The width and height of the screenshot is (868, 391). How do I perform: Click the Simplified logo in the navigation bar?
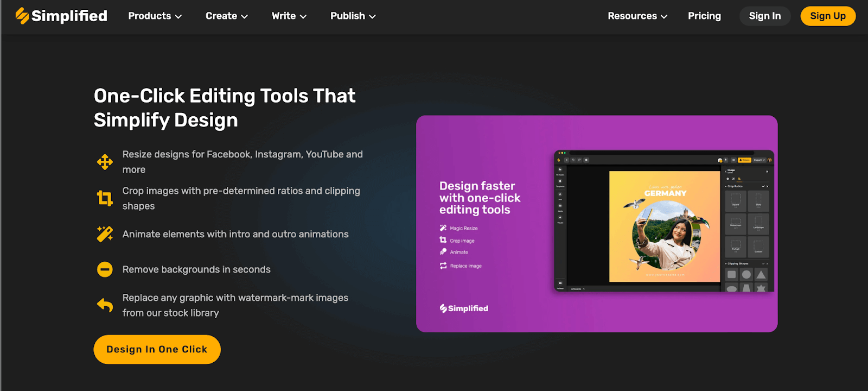pos(61,16)
